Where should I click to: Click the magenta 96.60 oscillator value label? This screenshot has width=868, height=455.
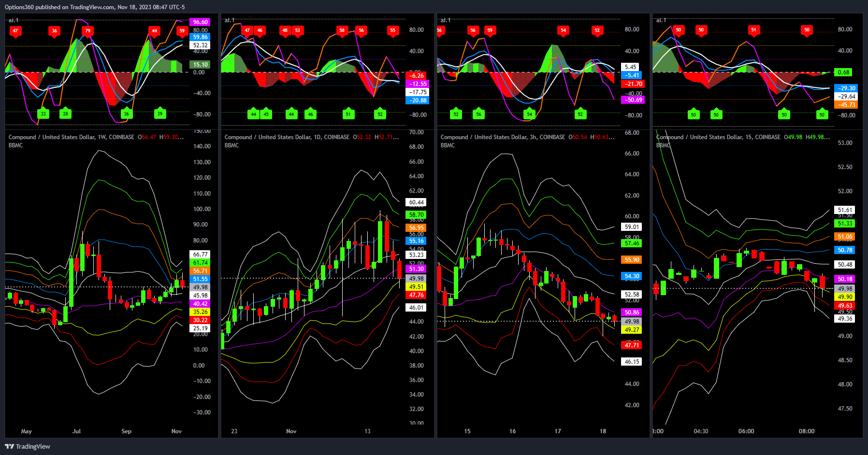pyautogui.click(x=201, y=22)
